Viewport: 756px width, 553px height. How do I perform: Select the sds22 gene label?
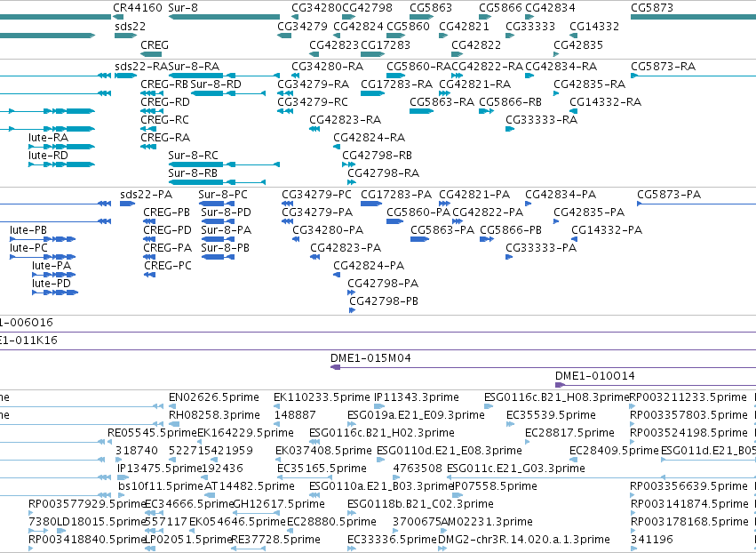131,26
